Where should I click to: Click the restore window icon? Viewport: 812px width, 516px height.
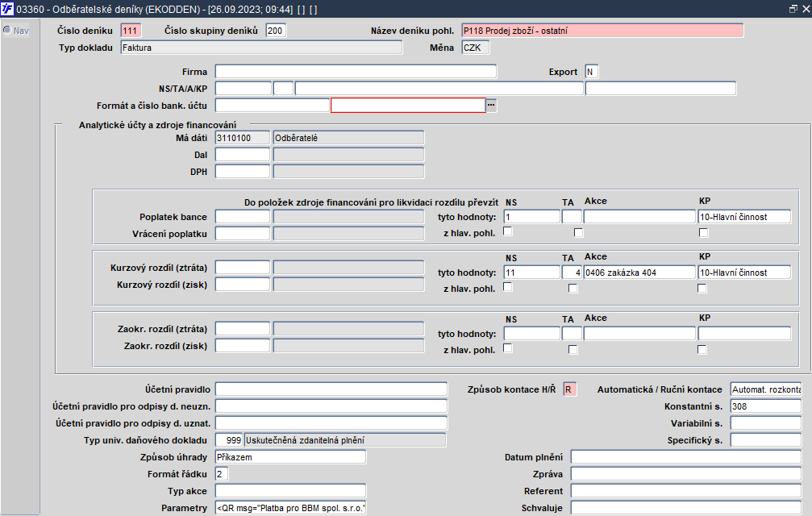tap(793, 9)
